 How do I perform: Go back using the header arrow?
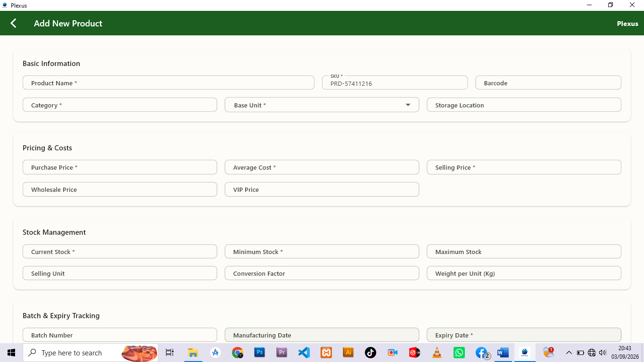click(13, 23)
